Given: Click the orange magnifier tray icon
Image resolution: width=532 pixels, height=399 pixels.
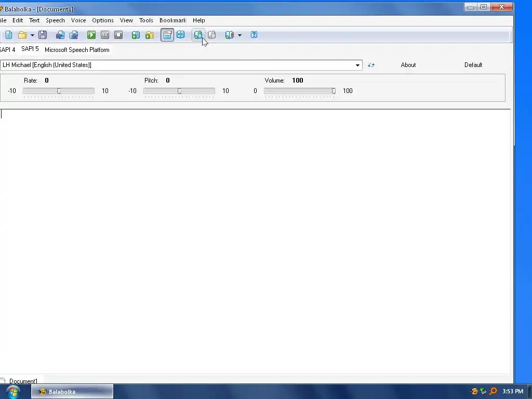Looking at the screenshot, I should click(494, 391).
